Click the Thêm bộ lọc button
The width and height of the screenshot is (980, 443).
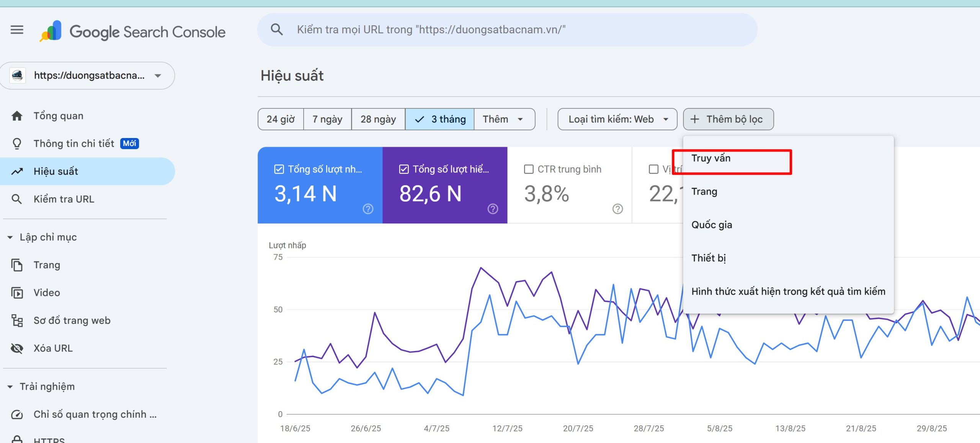(x=728, y=119)
